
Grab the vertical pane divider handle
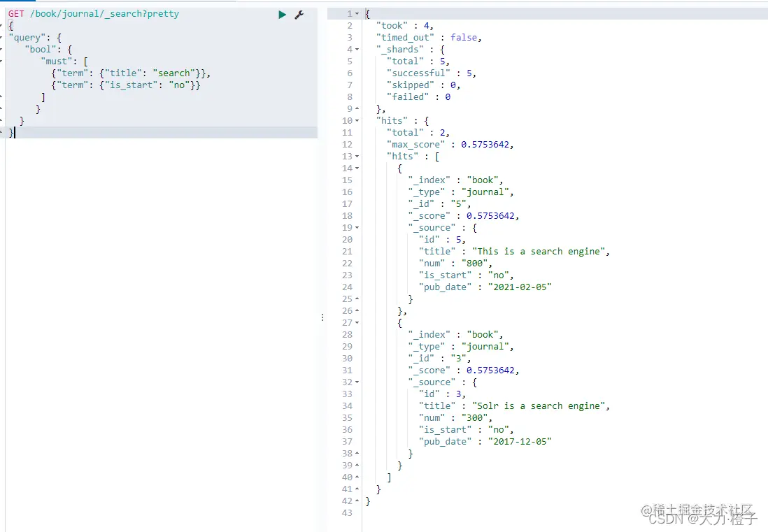(322, 317)
